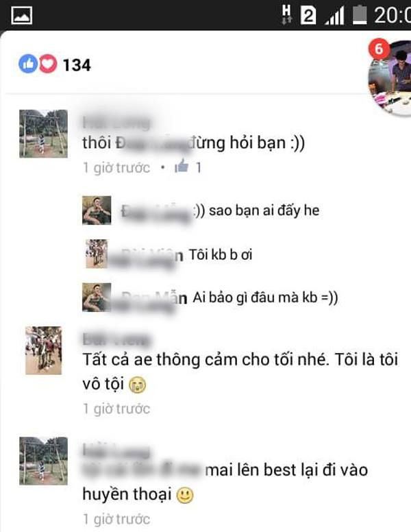
Task: Open avatar of 'Tất cả ae thông cảm' comment
Action: [43, 350]
